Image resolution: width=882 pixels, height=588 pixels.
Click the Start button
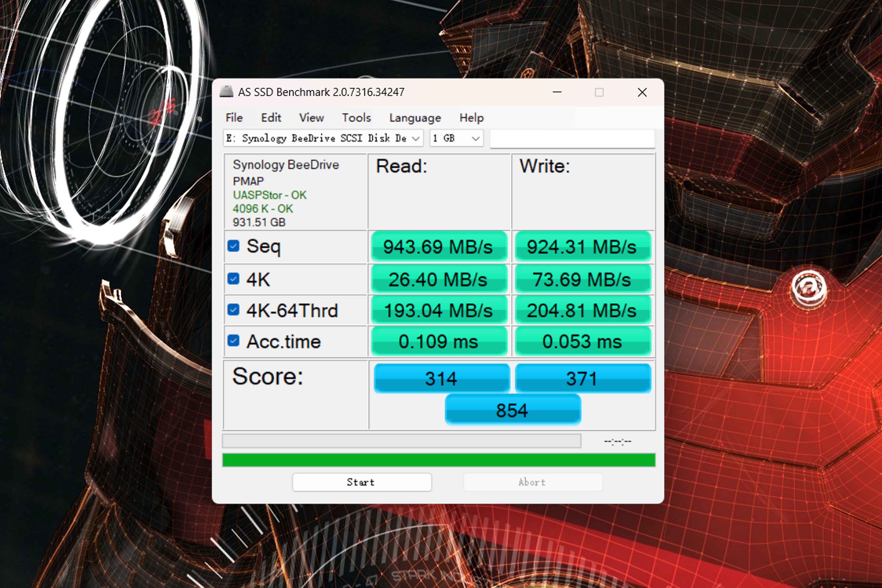coord(362,482)
